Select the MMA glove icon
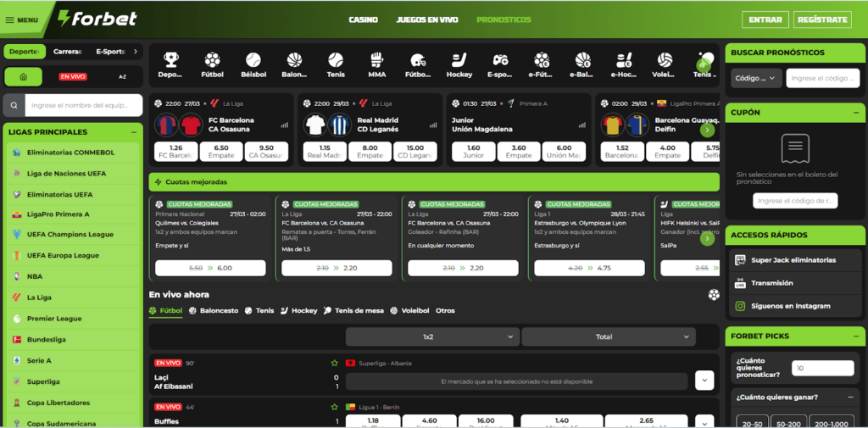Screen dimensions: 868x428 click(x=377, y=64)
